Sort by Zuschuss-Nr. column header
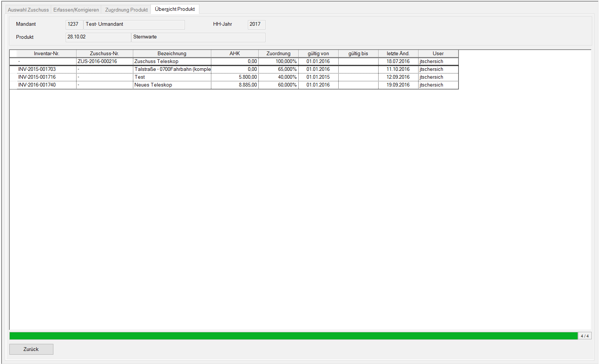 [105, 53]
